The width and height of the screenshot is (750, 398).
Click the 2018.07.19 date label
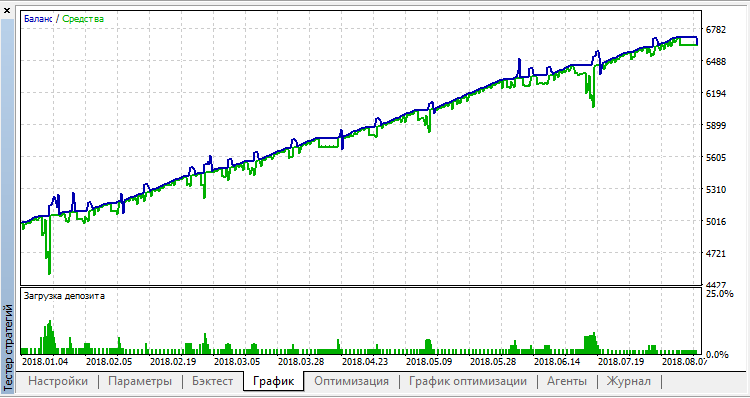point(620,361)
